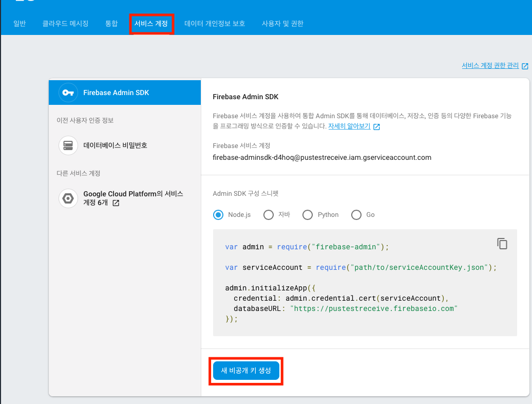Viewport: 532px width, 404px height.
Task: Select the Go radio button
Action: (356, 215)
